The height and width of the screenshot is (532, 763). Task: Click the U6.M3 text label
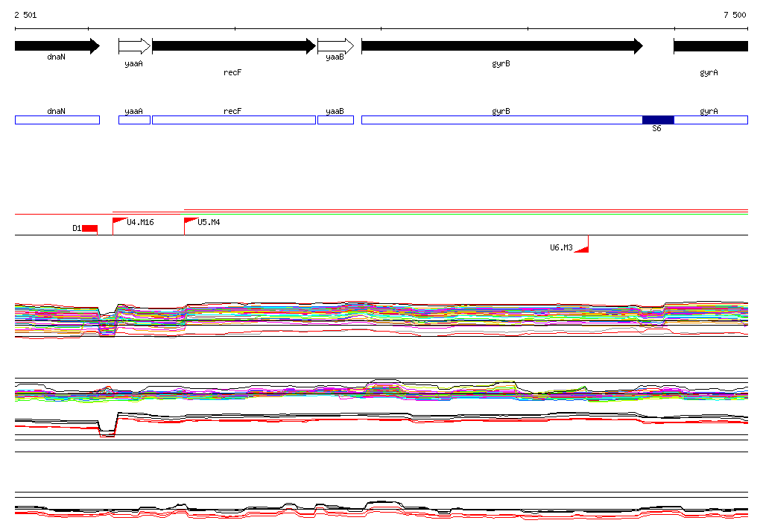point(561,248)
